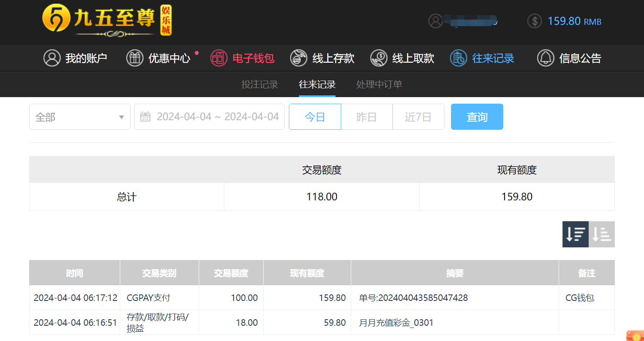
Task: Click the 摘要 column header
Action: tap(455, 273)
